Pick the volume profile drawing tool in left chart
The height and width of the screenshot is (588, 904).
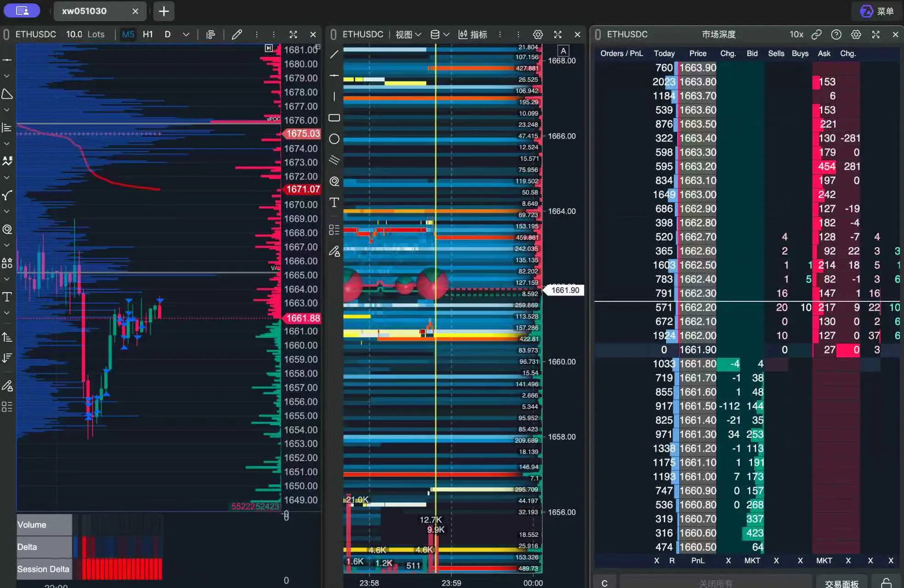[7, 127]
